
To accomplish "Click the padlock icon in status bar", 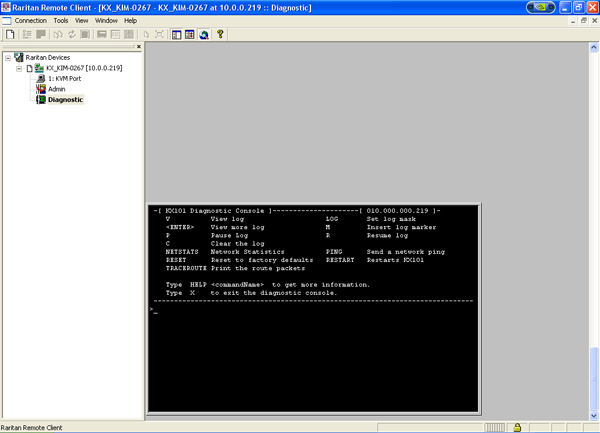I will [x=517, y=427].
